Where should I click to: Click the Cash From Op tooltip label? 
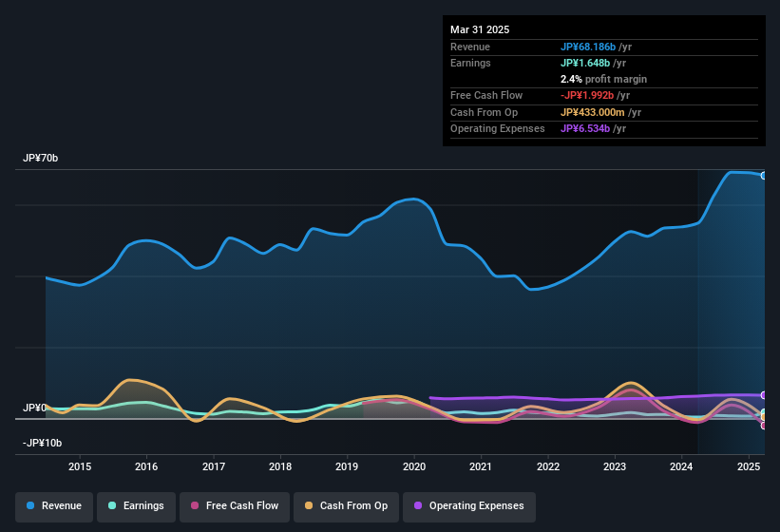484,112
